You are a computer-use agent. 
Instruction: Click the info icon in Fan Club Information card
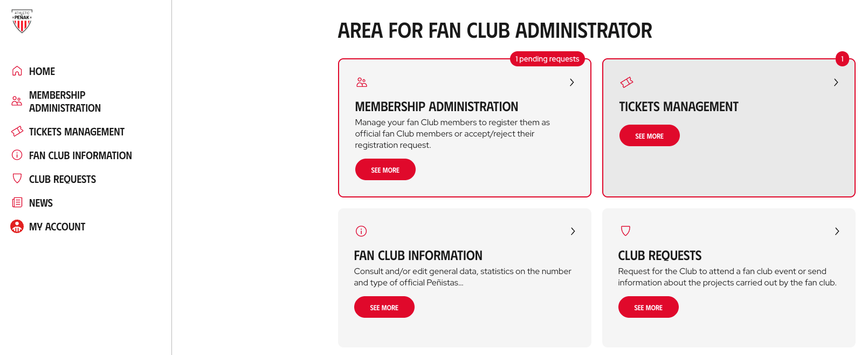(361, 231)
